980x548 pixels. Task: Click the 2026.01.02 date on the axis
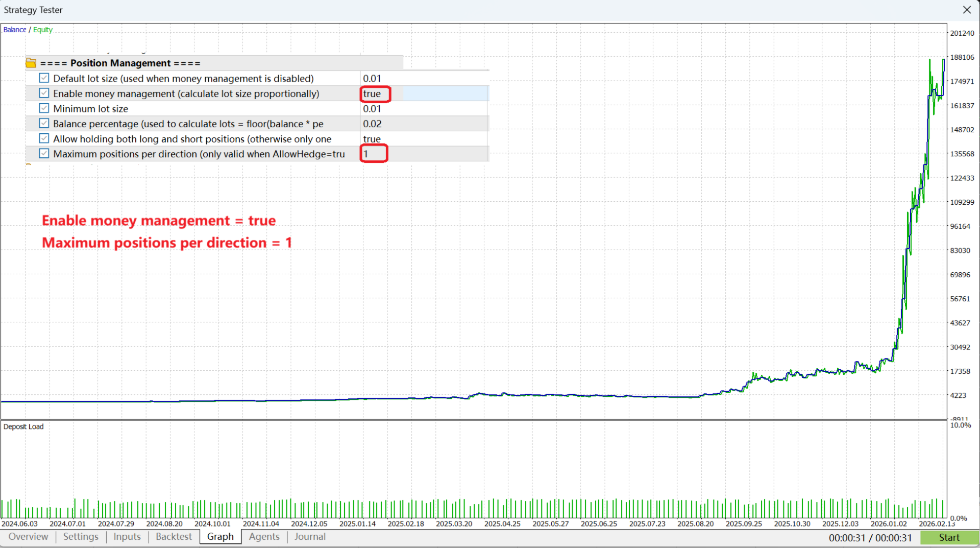889,523
